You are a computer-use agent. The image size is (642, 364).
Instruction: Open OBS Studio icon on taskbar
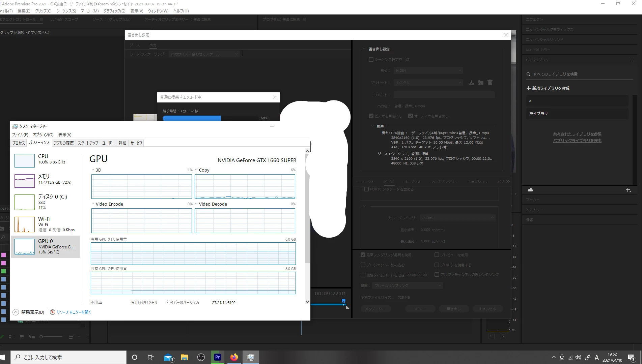tap(201, 357)
